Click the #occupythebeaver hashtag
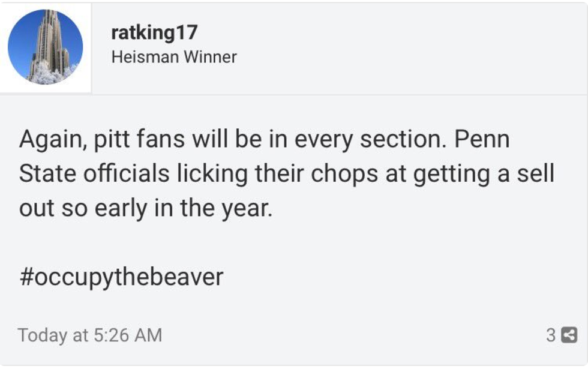 tap(121, 277)
